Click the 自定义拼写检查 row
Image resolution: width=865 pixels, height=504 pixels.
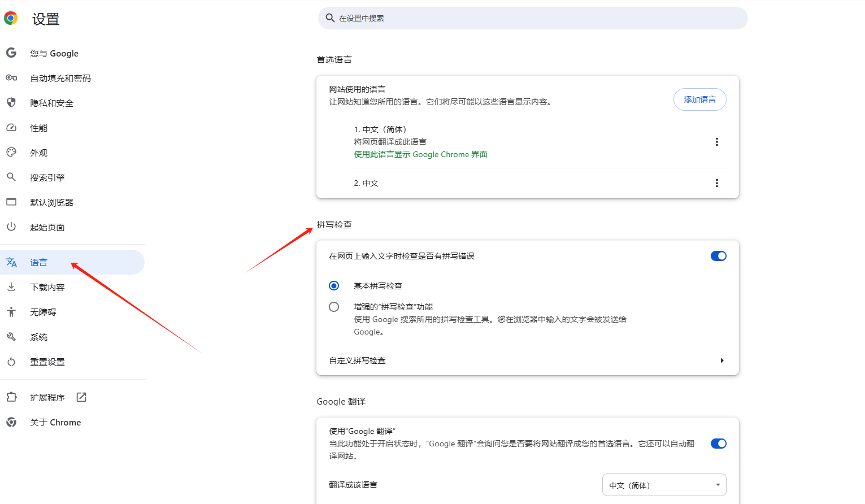click(528, 360)
